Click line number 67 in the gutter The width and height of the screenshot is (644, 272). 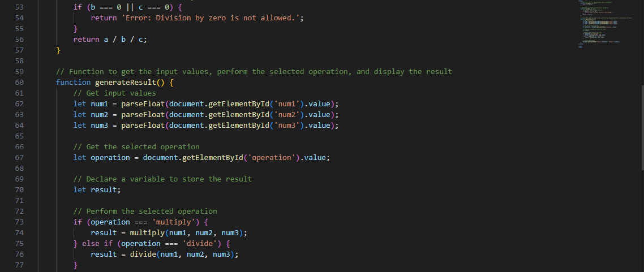tap(19, 158)
